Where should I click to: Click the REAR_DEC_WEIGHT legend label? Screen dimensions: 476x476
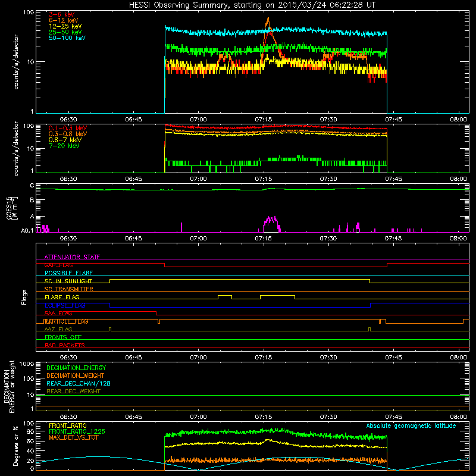pyautogui.click(x=73, y=392)
